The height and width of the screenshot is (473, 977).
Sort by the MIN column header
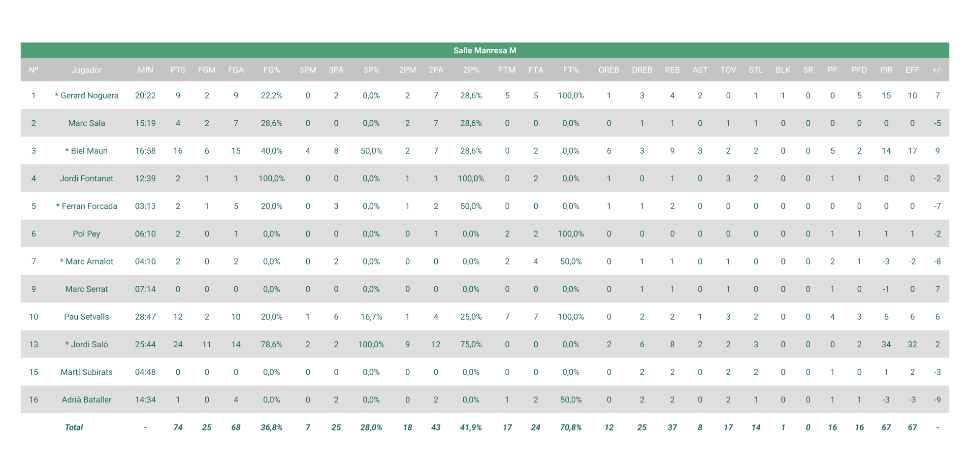(146, 70)
